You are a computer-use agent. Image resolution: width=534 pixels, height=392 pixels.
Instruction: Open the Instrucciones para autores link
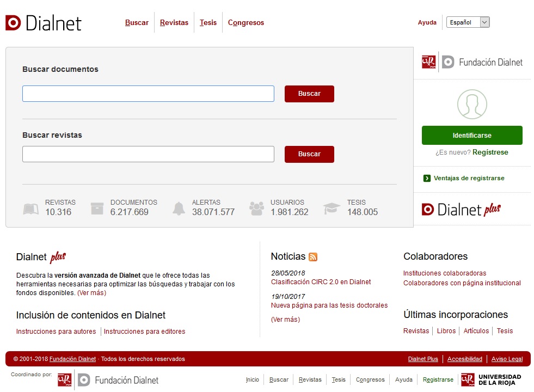(x=56, y=331)
